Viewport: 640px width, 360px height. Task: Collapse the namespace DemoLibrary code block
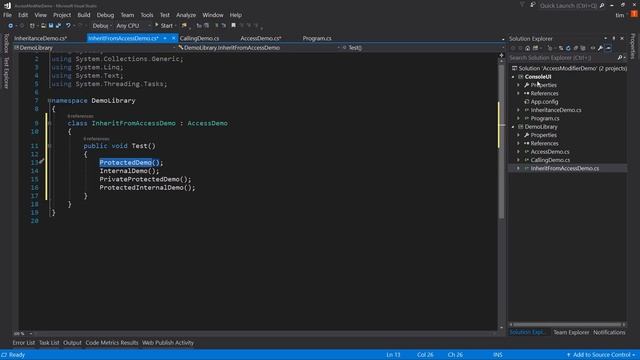click(49, 100)
